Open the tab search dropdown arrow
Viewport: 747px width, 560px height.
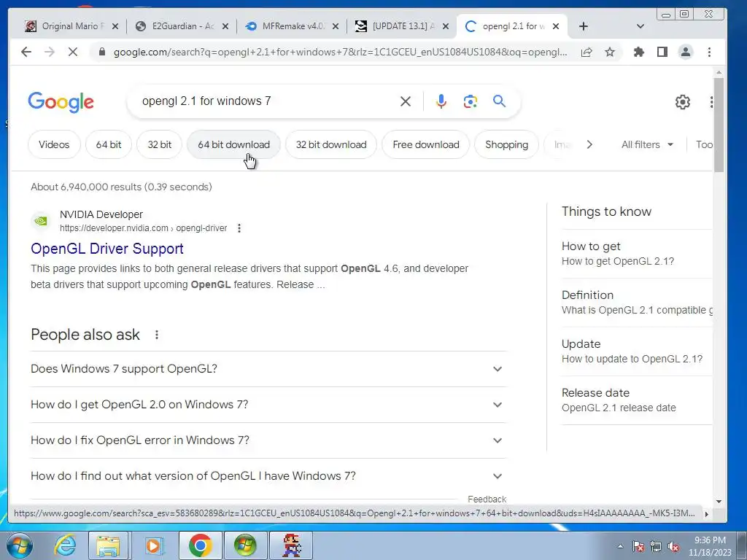pos(640,26)
